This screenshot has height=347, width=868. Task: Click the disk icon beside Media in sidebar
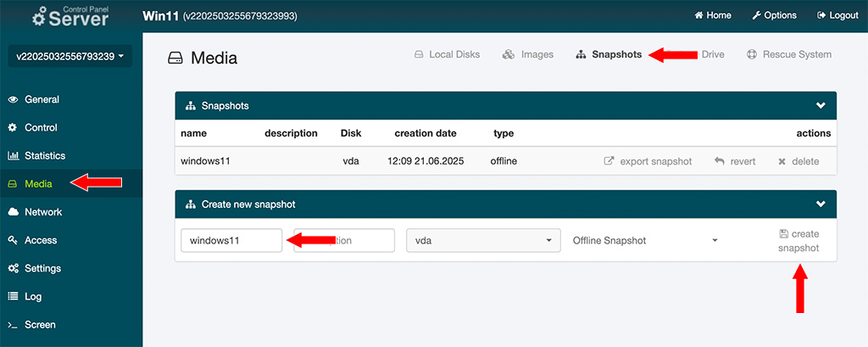[x=13, y=184]
